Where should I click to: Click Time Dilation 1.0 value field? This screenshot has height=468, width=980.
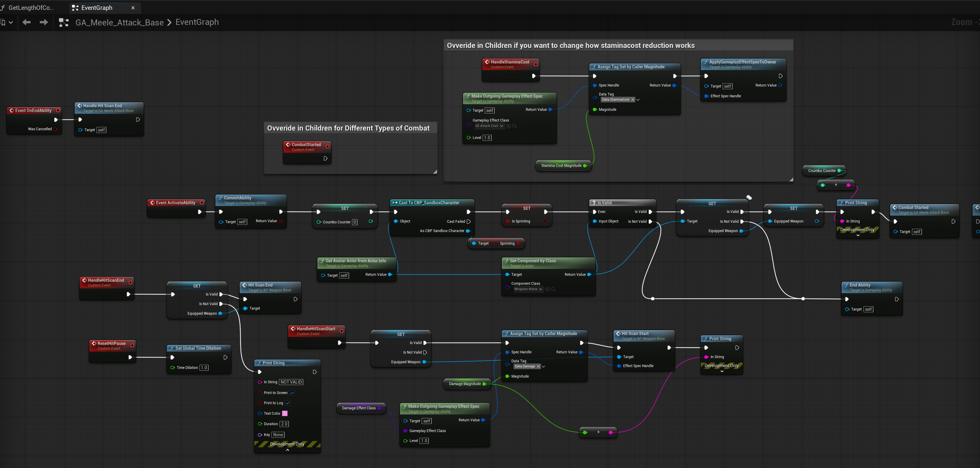[204, 368]
